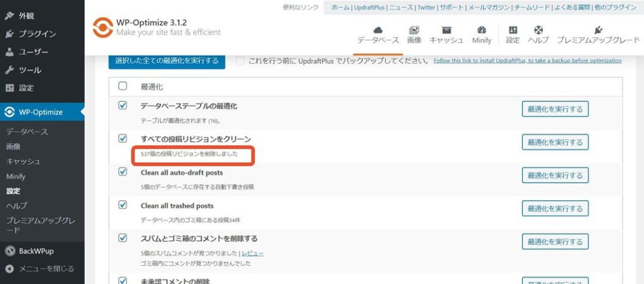Click the text 537個の投稿リビジョンを削除しました

click(189, 154)
